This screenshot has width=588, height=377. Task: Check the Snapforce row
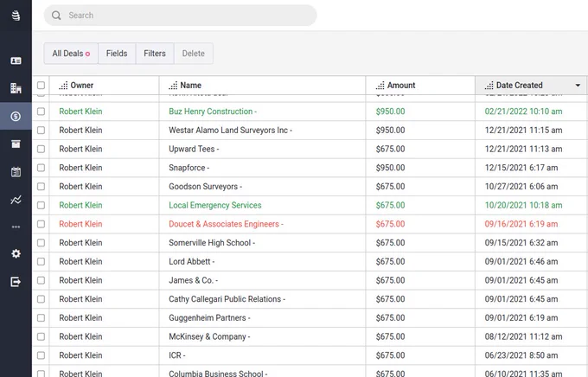click(x=41, y=168)
